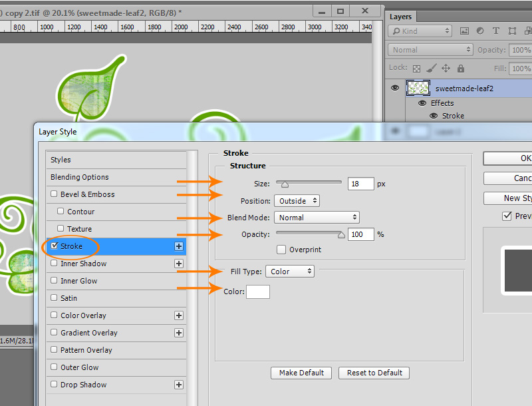Click the type layer filter icon
Viewport: 532px width, 406px height.
[495, 31]
